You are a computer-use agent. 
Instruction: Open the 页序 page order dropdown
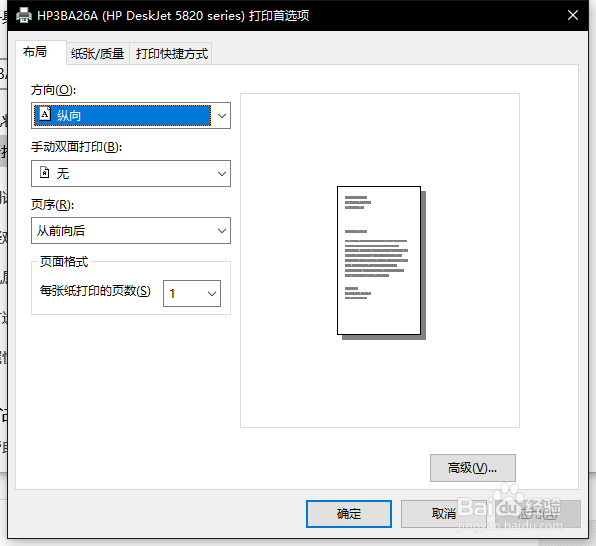pyautogui.click(x=131, y=230)
